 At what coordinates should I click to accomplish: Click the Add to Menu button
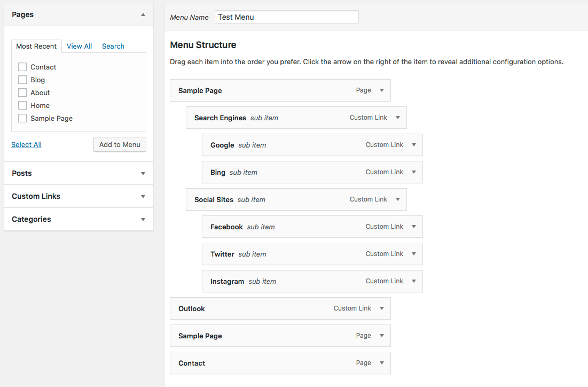pyautogui.click(x=120, y=144)
